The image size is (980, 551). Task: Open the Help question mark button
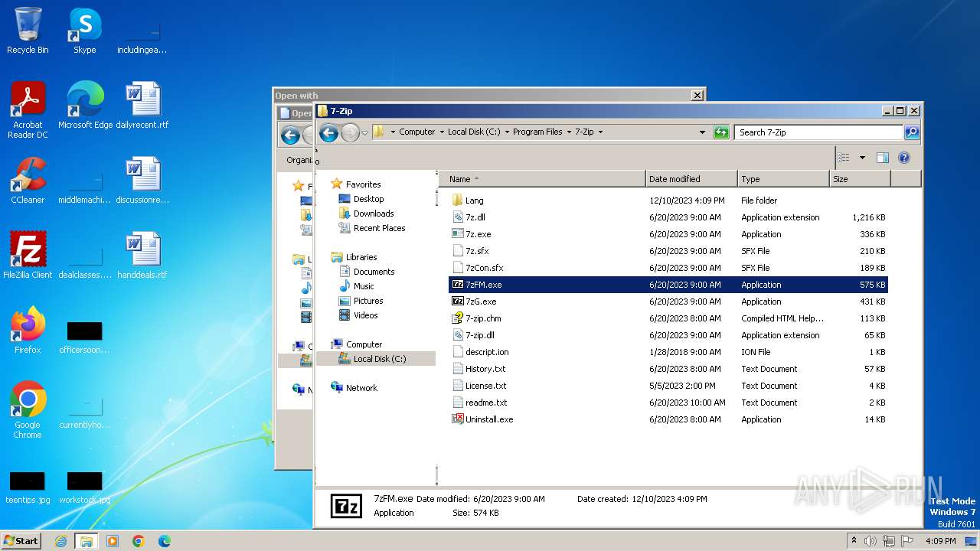tap(903, 158)
